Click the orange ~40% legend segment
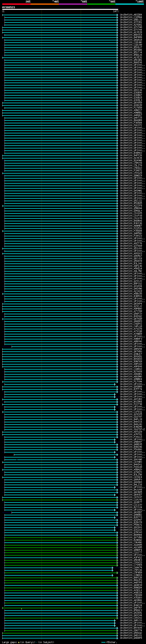Screen dimensions: 146x644 (x=45, y=4)
